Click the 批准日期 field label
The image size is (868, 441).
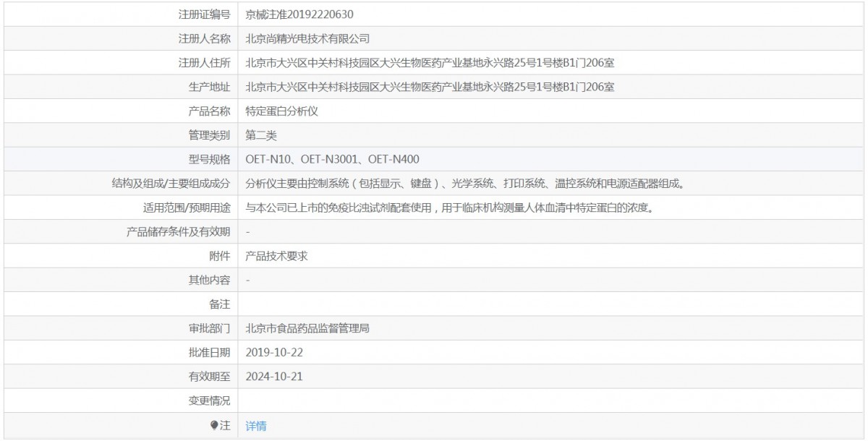click(x=209, y=352)
